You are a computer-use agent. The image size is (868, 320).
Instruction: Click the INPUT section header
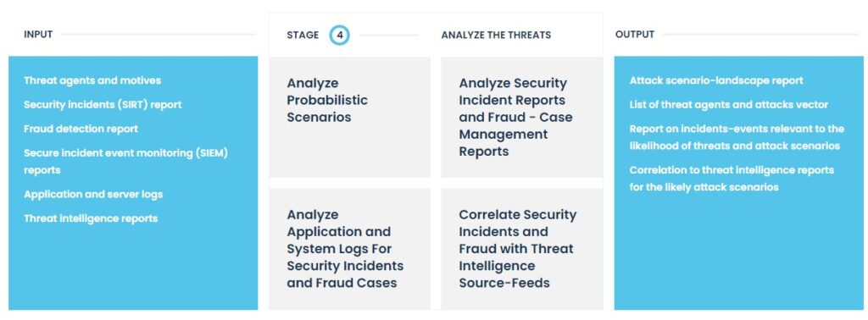(x=38, y=34)
